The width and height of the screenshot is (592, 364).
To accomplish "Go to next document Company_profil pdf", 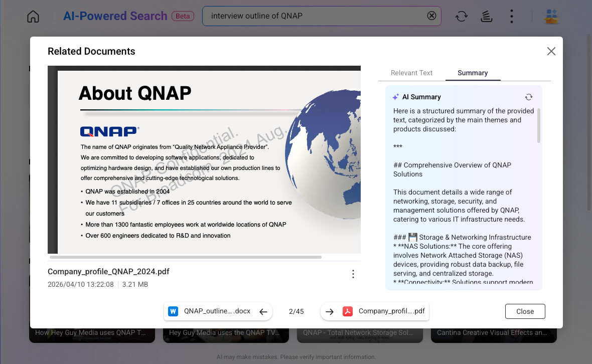I will click(x=375, y=311).
